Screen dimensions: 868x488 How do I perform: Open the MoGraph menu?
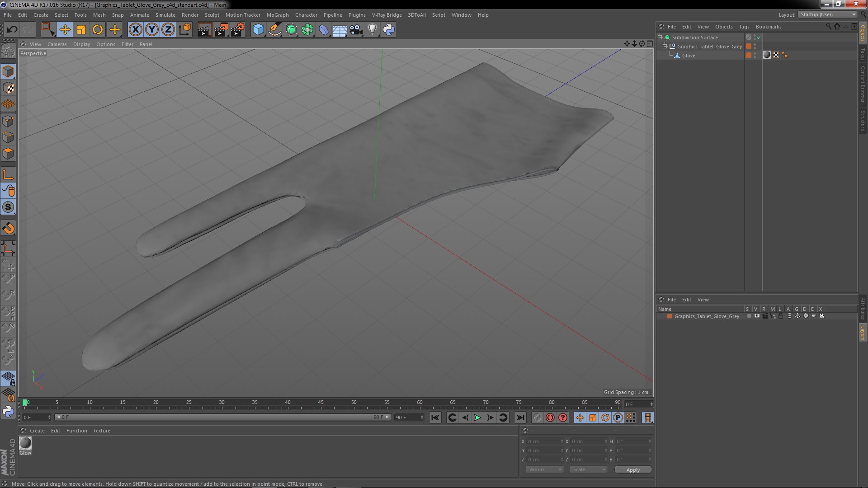click(x=278, y=15)
